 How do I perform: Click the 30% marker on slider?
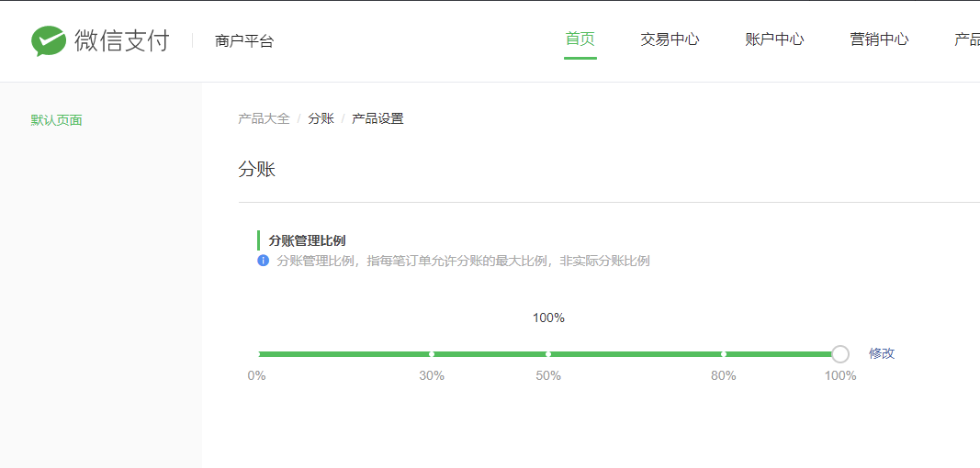point(432,354)
